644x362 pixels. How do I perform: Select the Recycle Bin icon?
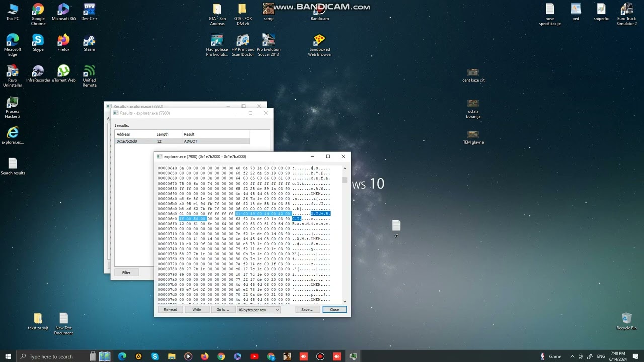627,321
